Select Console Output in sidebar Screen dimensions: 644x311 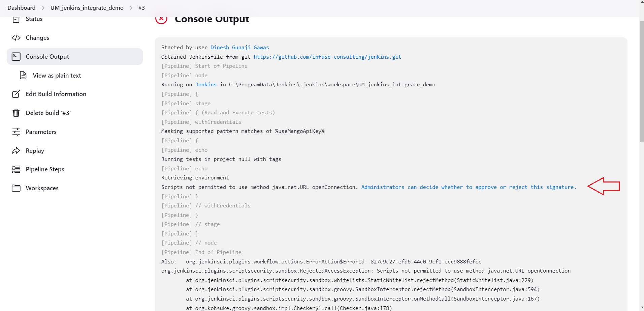coord(75,57)
